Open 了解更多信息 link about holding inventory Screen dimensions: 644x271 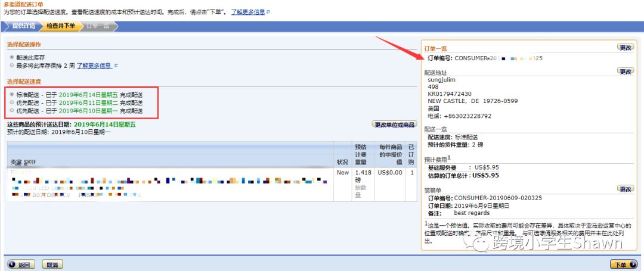coord(94,66)
